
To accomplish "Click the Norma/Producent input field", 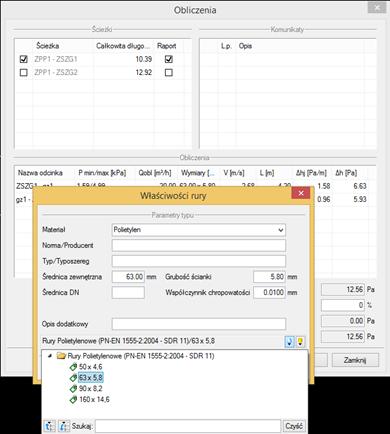I will pyautogui.click(x=199, y=245).
